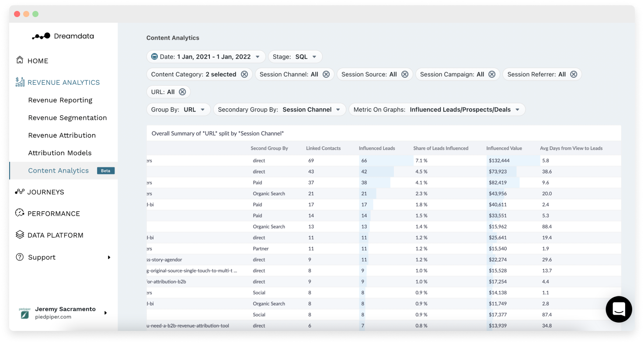Switch to Content Analytics section

click(x=58, y=170)
